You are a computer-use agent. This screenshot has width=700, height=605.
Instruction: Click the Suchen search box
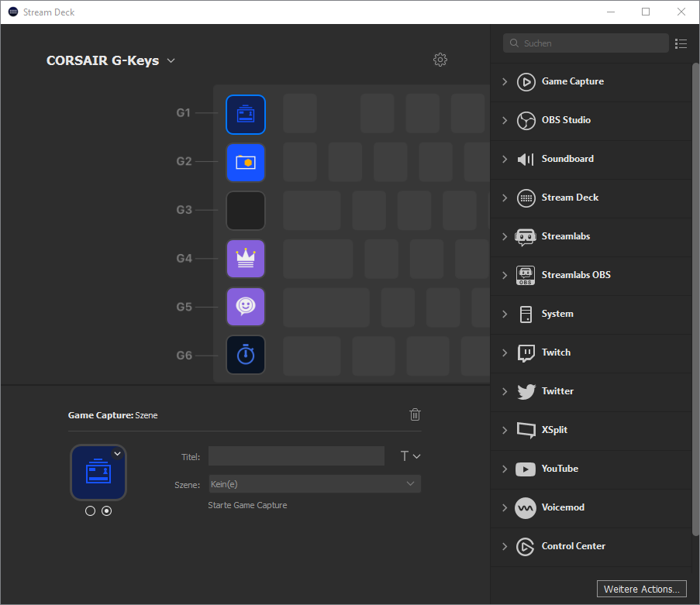589,43
